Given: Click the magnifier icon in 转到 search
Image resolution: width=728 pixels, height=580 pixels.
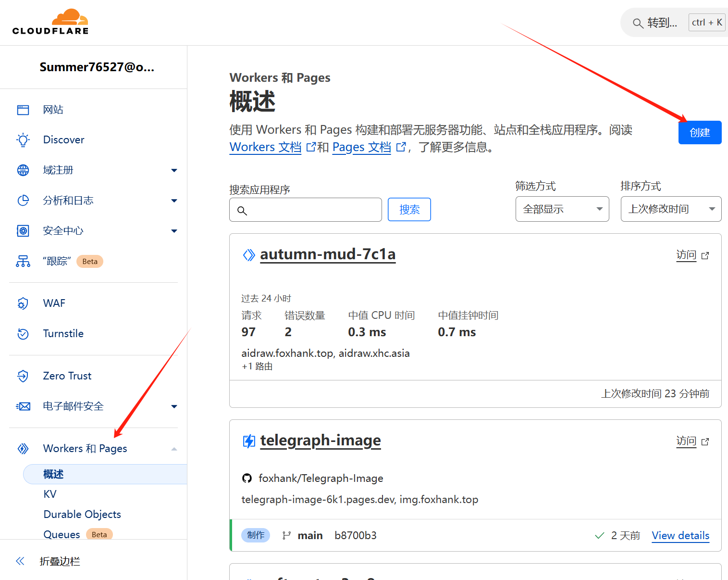Looking at the screenshot, I should [x=638, y=23].
